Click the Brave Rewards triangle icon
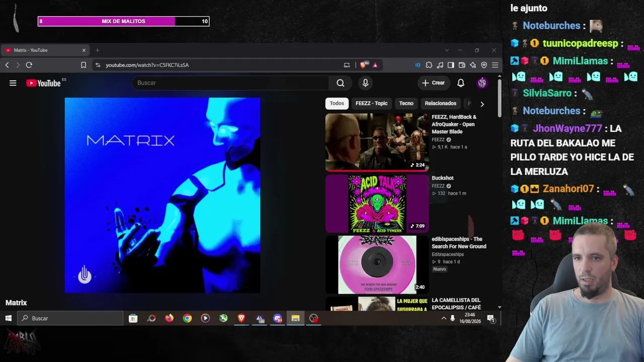This screenshot has height=362, width=644. coord(375,65)
